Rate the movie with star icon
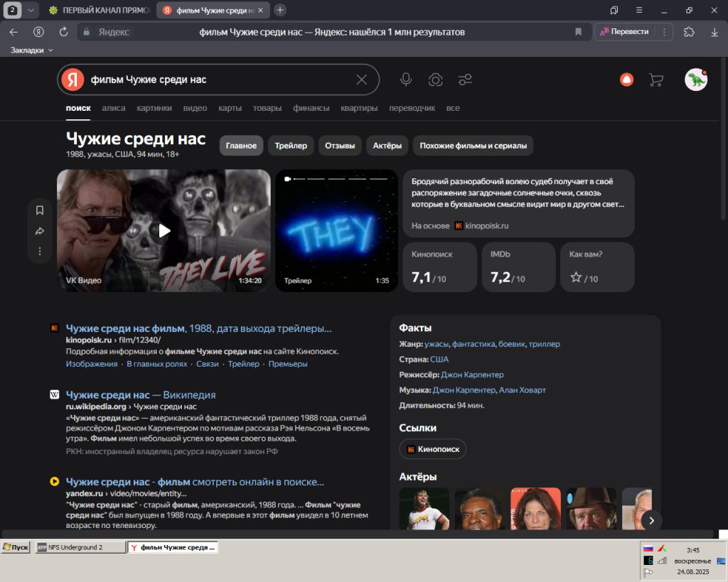This screenshot has width=728, height=582. click(x=576, y=278)
